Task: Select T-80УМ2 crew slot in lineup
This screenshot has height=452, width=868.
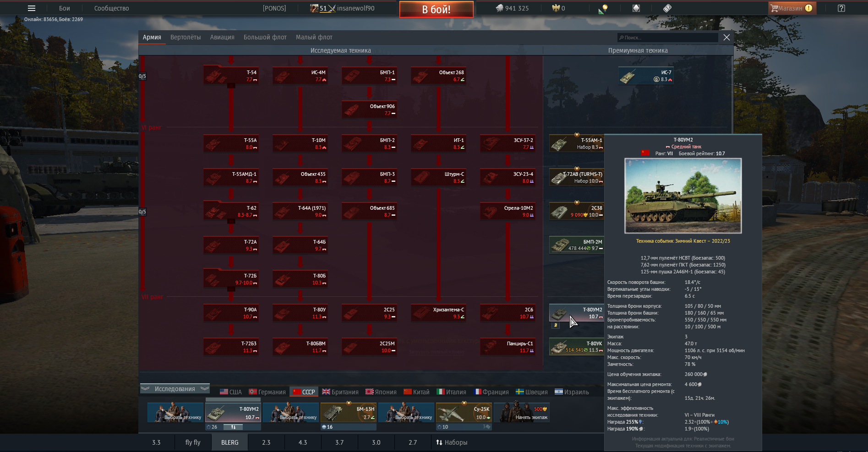Action: coord(233,412)
